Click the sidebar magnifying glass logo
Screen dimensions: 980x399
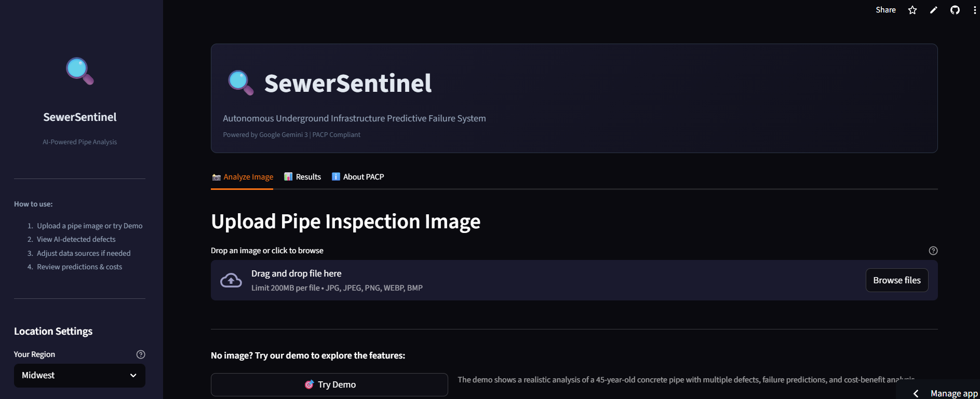80,71
